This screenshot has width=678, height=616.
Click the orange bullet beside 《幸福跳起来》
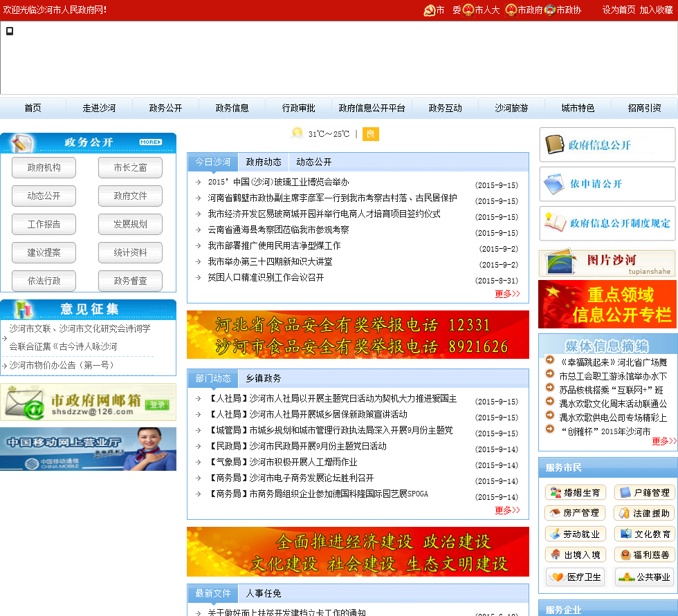[x=550, y=360]
